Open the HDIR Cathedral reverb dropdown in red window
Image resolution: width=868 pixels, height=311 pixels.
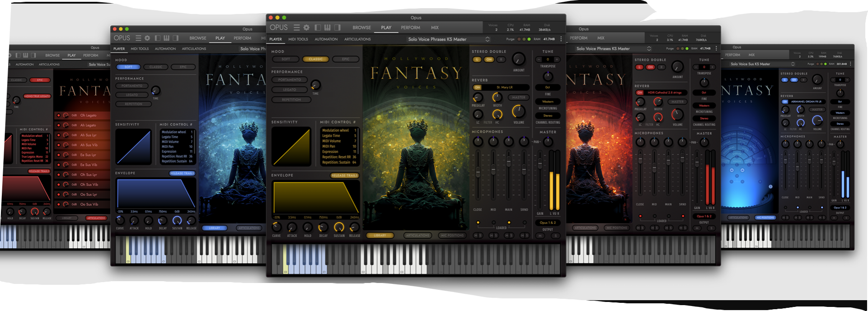point(666,93)
